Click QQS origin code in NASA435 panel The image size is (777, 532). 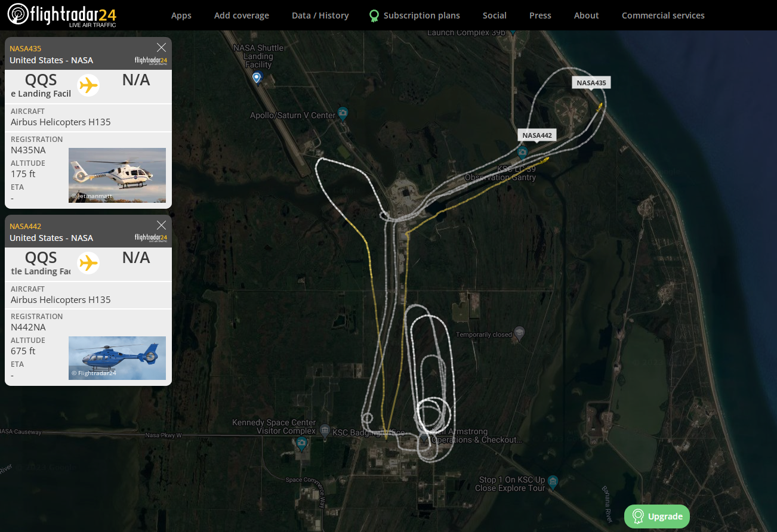point(41,80)
